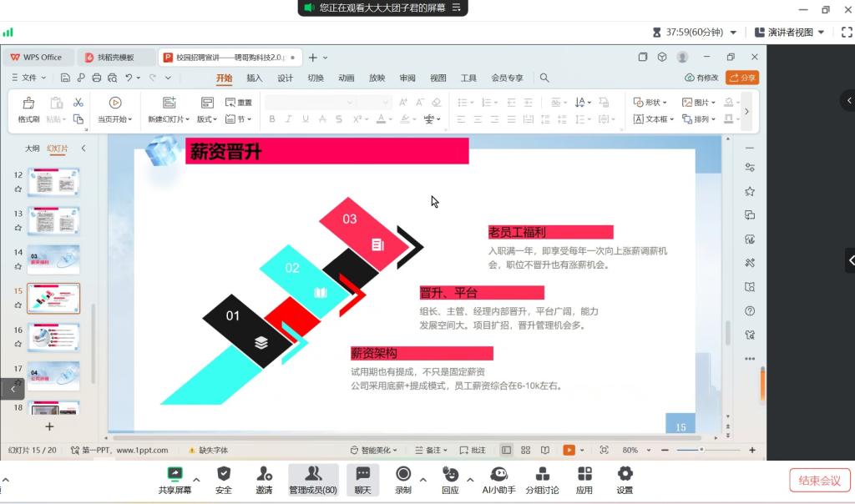Toggle reading view book icon
This screenshot has width=855, height=504.
point(545,450)
